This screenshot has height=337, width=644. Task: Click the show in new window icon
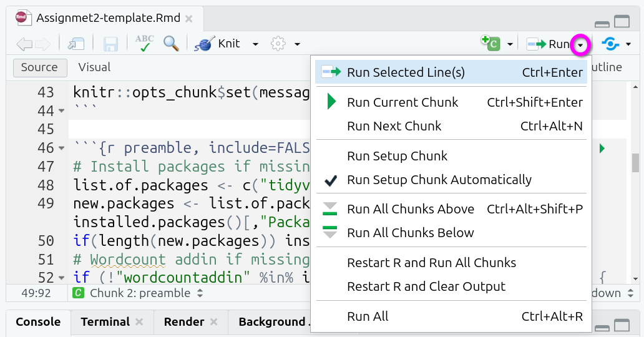point(76,44)
